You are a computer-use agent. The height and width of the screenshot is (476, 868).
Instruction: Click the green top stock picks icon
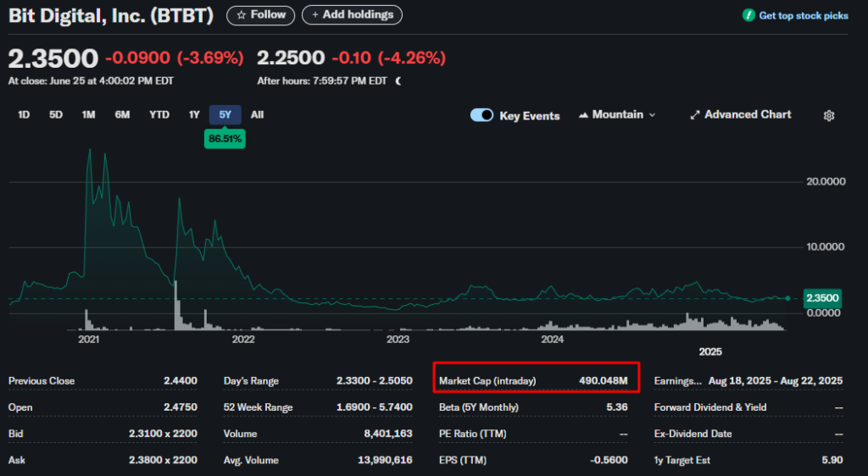(x=748, y=15)
